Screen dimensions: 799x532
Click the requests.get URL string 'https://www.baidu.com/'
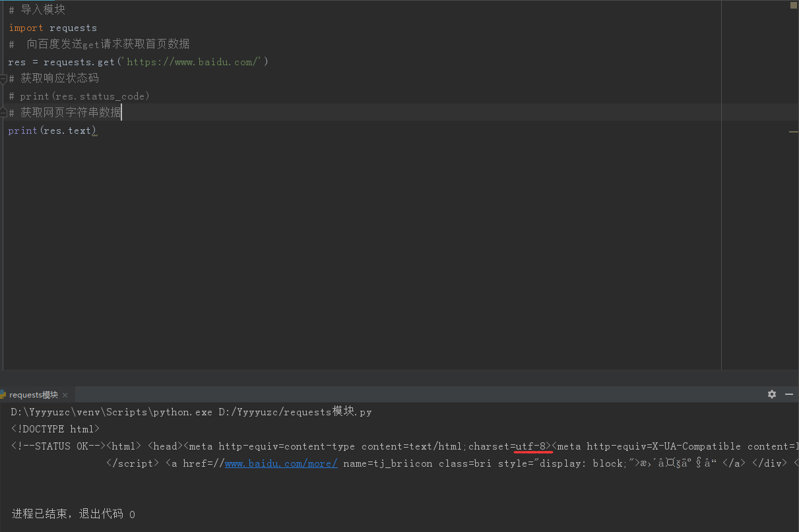pos(191,62)
